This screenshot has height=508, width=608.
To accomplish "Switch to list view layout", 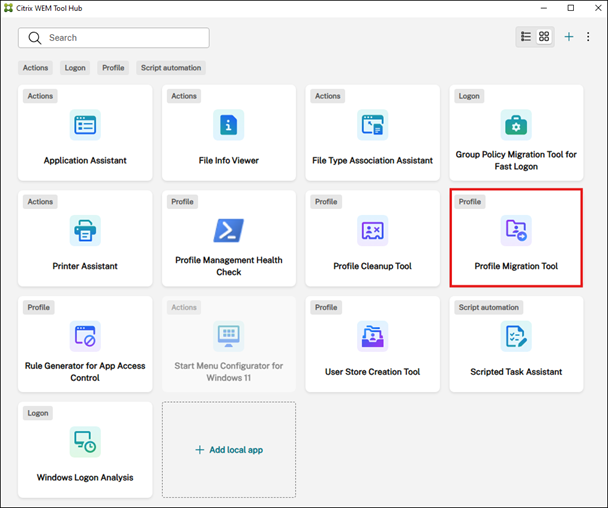I will pos(526,37).
